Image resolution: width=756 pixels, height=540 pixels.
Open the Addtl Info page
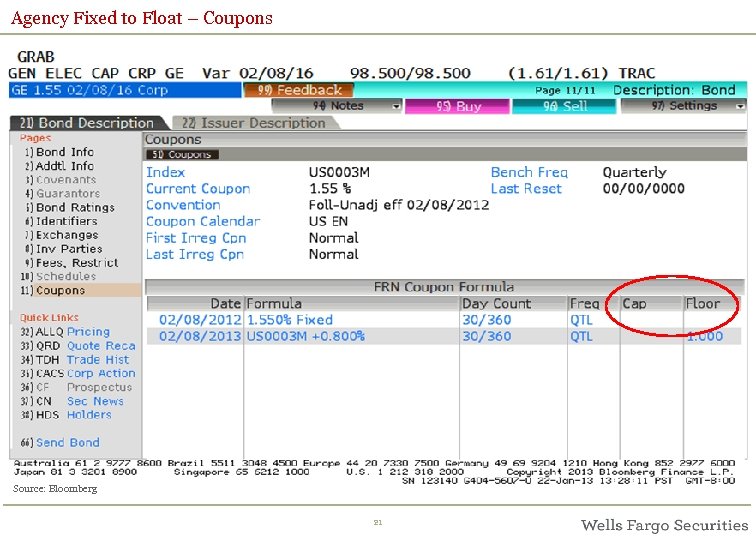59,166
